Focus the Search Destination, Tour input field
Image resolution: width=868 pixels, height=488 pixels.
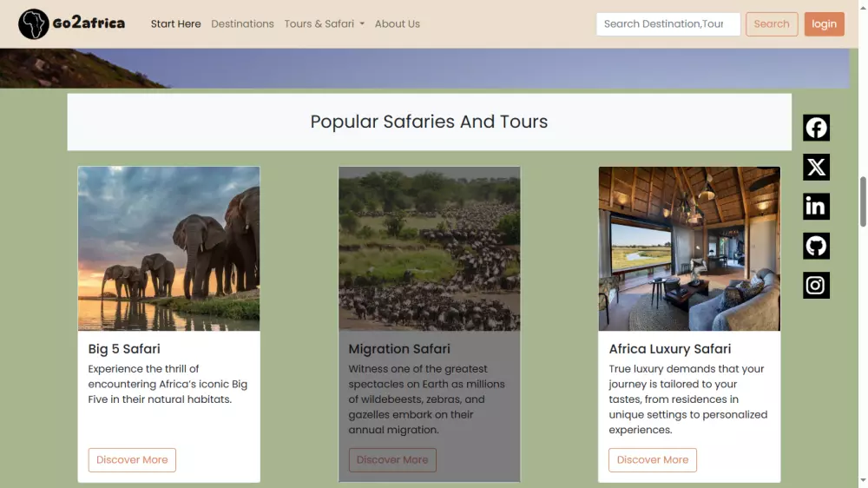coord(668,23)
